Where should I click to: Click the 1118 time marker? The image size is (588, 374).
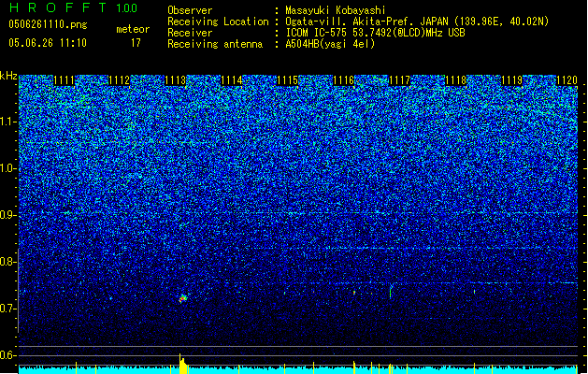pos(455,80)
